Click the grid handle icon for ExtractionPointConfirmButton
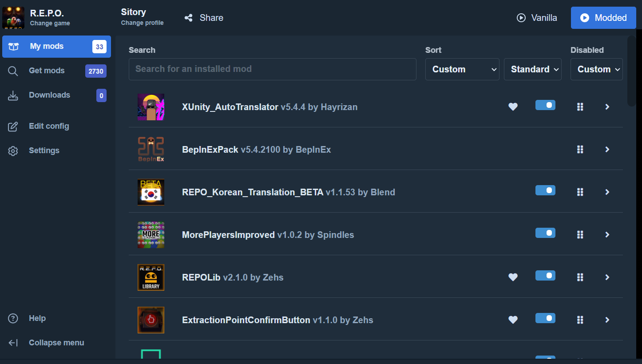The image size is (642, 364). pyautogui.click(x=580, y=320)
